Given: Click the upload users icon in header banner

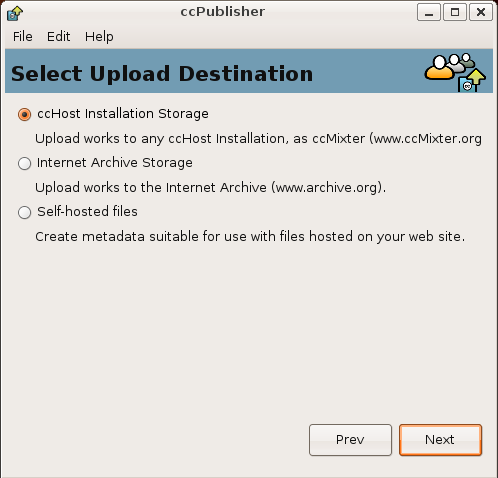Looking at the screenshot, I should pyautogui.click(x=455, y=72).
